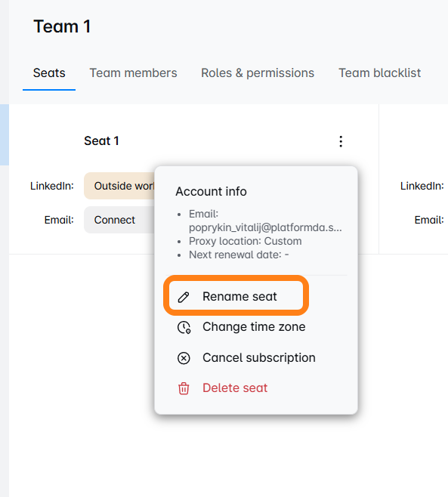Click the clock icon for Change time zone
Viewport: 448px width, 497px height.
point(184,327)
